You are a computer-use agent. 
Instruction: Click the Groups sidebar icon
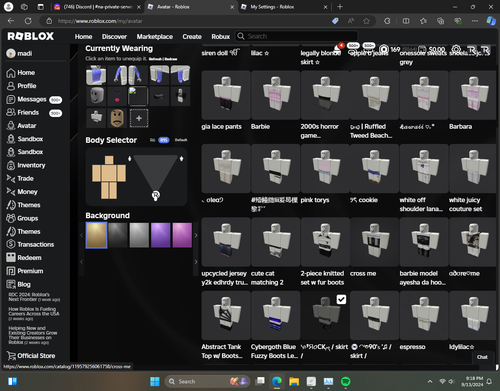(x=11, y=218)
